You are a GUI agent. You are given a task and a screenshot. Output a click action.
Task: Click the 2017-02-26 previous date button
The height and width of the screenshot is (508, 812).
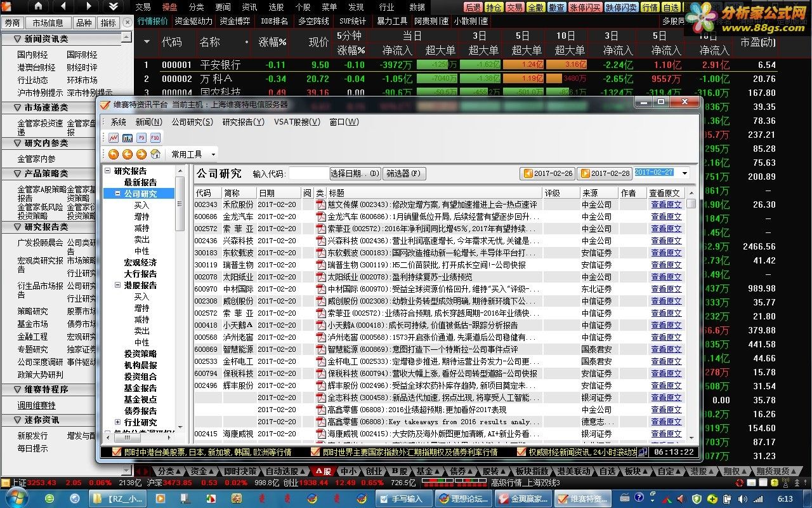pyautogui.click(x=547, y=173)
